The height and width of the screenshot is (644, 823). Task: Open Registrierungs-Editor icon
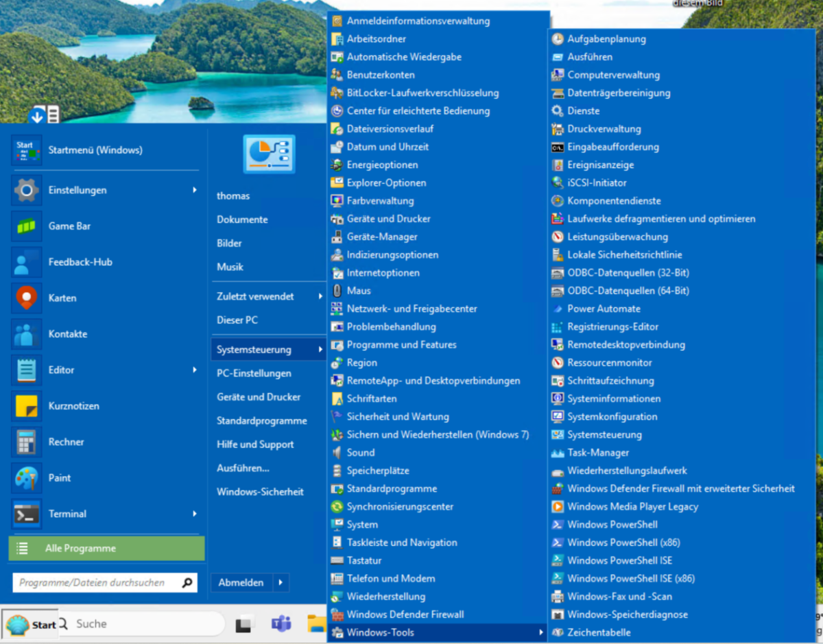[x=557, y=326]
